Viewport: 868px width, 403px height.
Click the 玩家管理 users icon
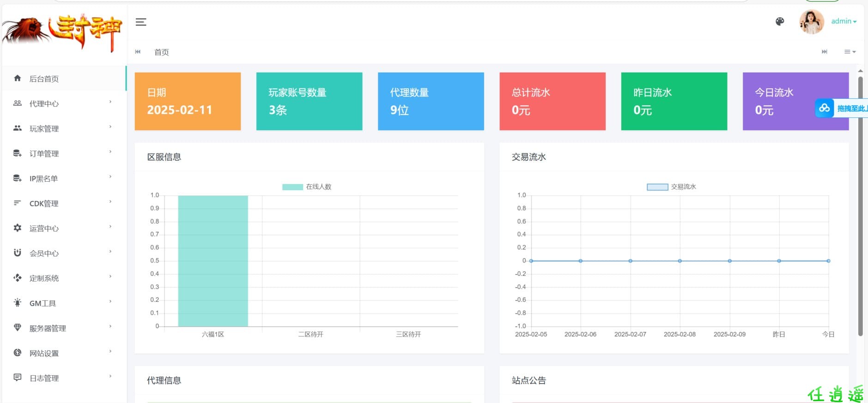pyautogui.click(x=18, y=128)
